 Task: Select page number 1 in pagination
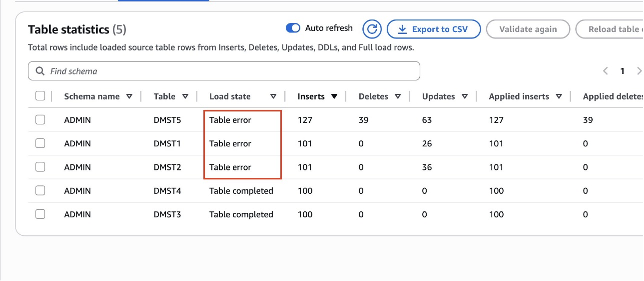[x=622, y=71]
